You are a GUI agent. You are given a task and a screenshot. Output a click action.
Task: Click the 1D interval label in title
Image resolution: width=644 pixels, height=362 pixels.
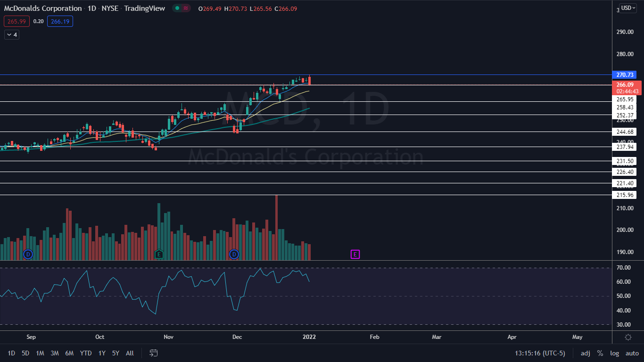click(x=92, y=8)
